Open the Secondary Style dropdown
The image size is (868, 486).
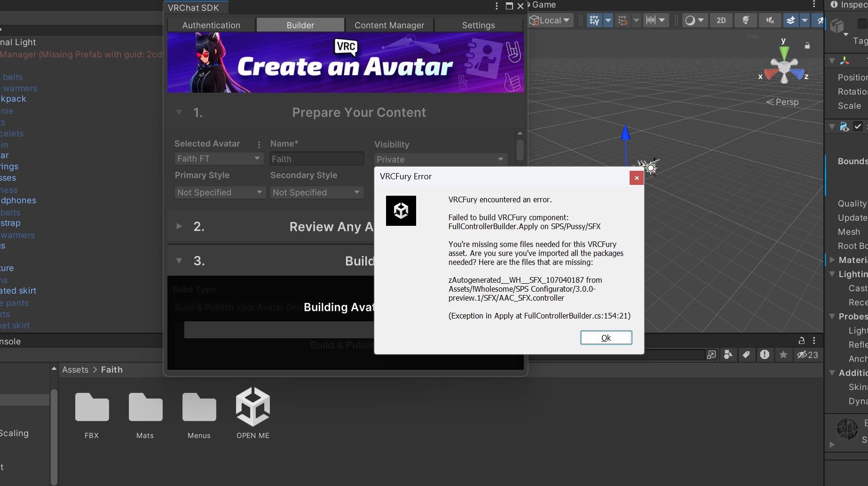coord(316,192)
